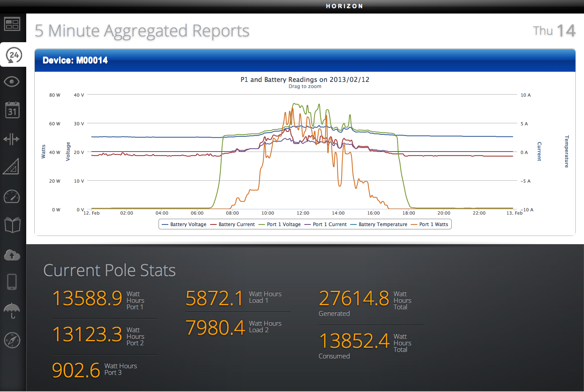Open the dashboard grid view icon
This screenshot has width=584, height=392.
click(x=12, y=25)
